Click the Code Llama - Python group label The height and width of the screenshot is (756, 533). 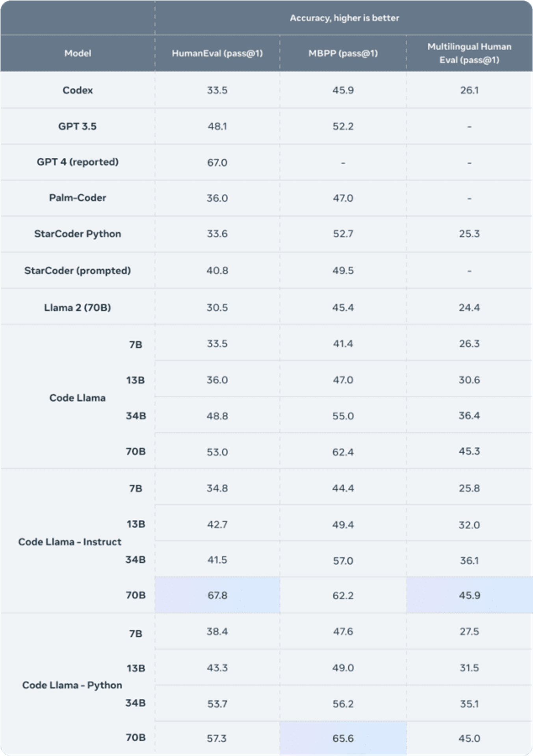click(x=72, y=685)
